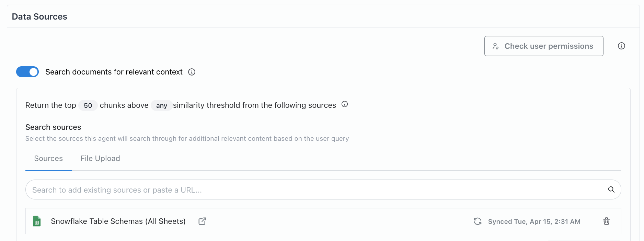Open Snowflake Table Schemas in external link

[202, 221]
